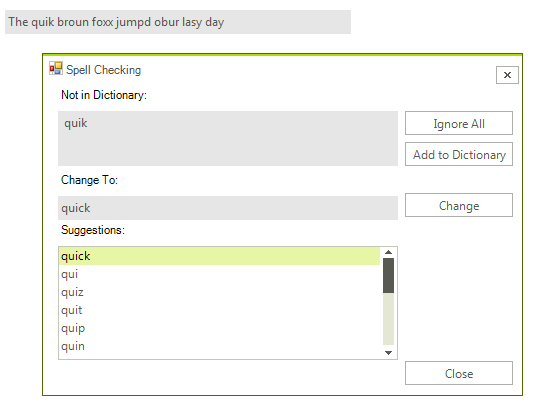Click the Close button at bottom

pos(459,373)
